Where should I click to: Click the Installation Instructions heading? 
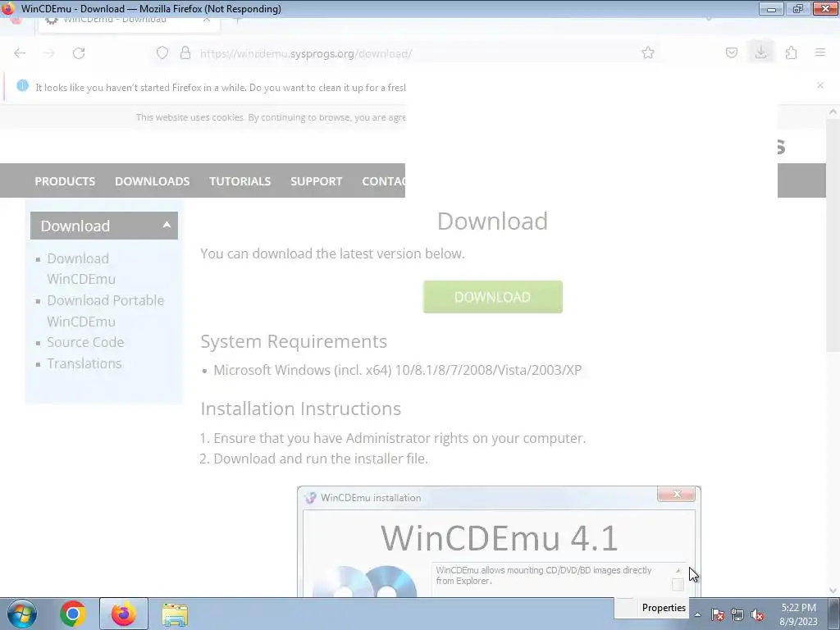pyautogui.click(x=300, y=409)
